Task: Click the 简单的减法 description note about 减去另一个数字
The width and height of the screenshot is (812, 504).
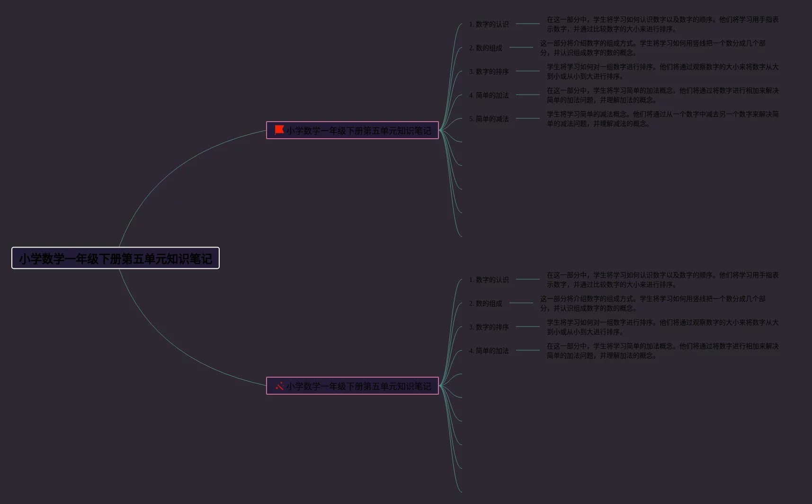Action: tap(662, 119)
